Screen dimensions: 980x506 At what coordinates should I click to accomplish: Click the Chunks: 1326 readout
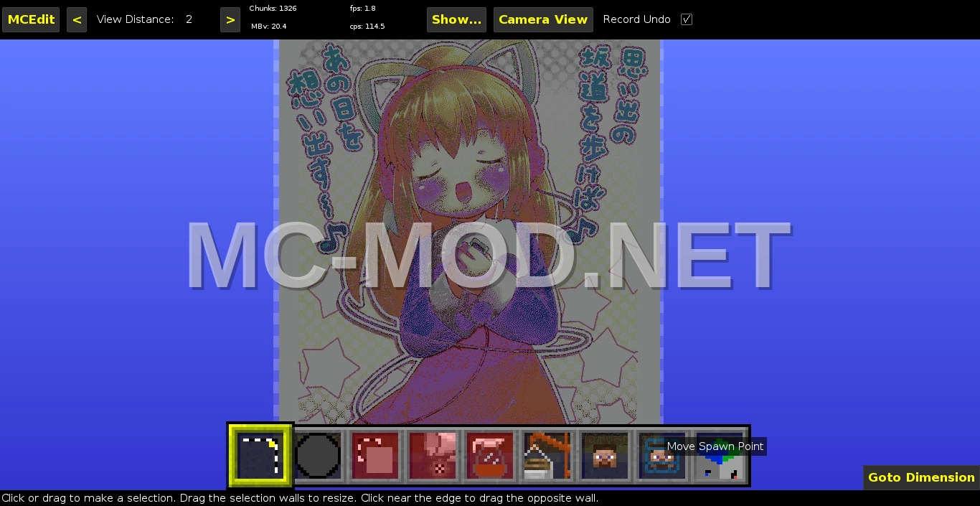273,9
